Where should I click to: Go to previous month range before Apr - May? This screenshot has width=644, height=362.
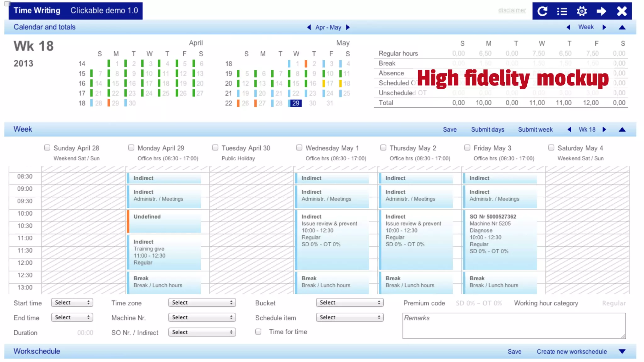click(x=309, y=27)
